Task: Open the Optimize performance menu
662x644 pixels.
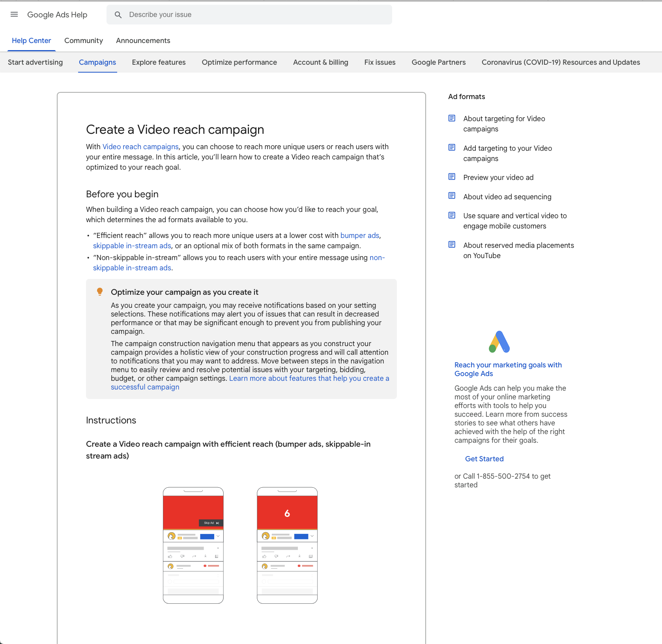Action: click(x=239, y=62)
